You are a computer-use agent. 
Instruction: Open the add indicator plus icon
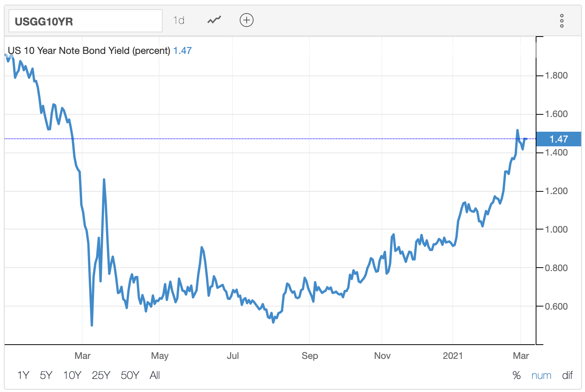pos(246,20)
